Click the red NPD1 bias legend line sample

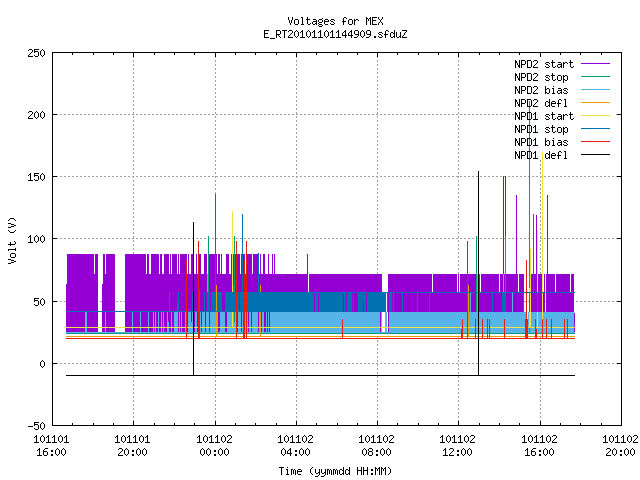[596, 142]
